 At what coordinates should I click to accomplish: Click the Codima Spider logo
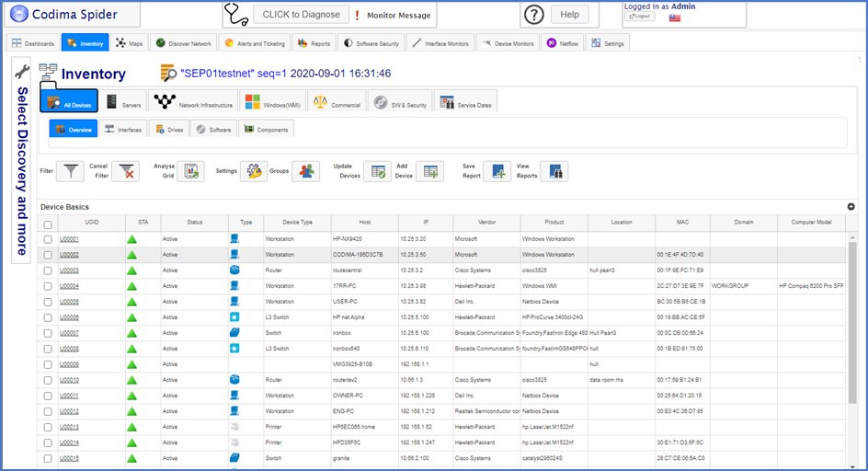(x=19, y=14)
